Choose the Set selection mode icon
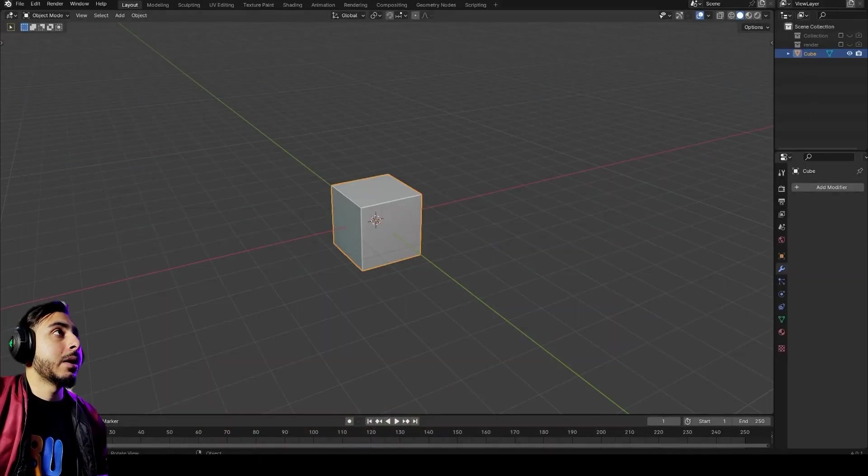868x476 pixels. (24, 27)
